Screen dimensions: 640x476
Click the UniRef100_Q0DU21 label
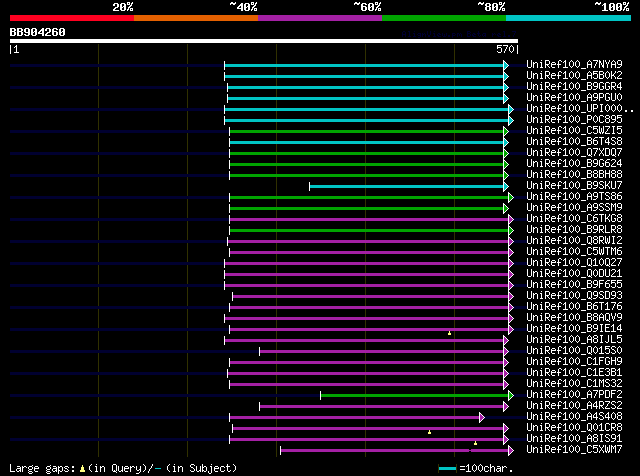point(574,274)
